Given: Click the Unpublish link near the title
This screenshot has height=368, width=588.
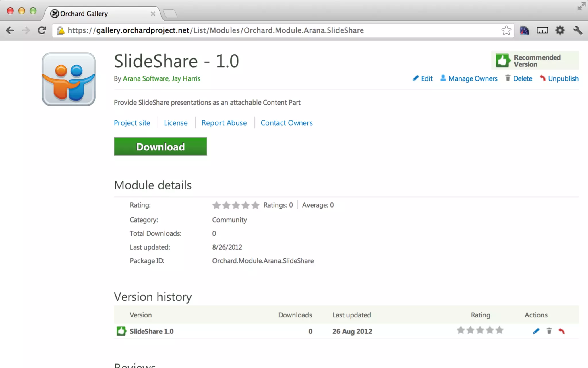Looking at the screenshot, I should coord(563,78).
